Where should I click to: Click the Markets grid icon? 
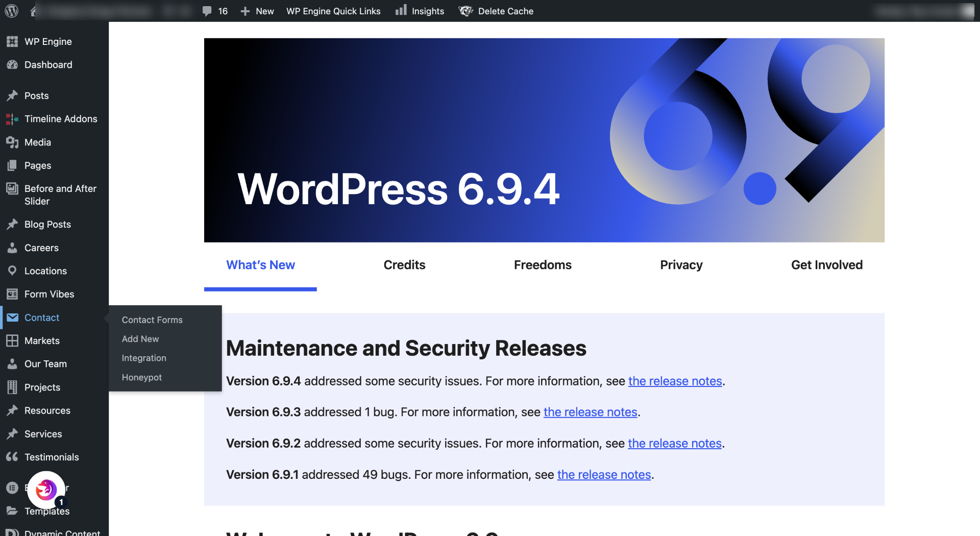tap(12, 340)
